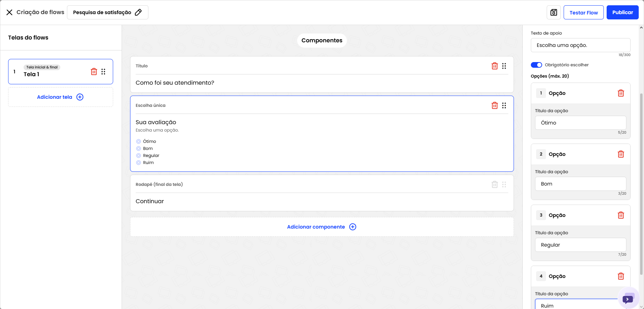Delete option 4 with trash icon
This screenshot has height=309, width=644.
621,276
